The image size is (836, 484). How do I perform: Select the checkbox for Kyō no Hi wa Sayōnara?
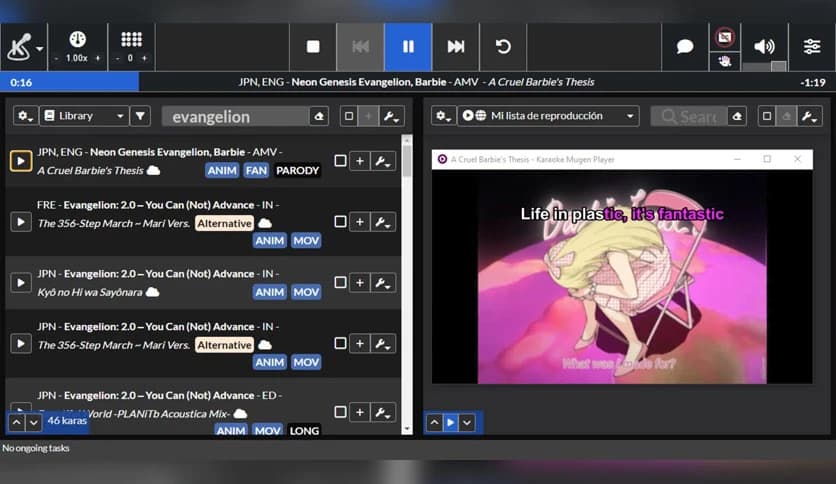point(340,282)
